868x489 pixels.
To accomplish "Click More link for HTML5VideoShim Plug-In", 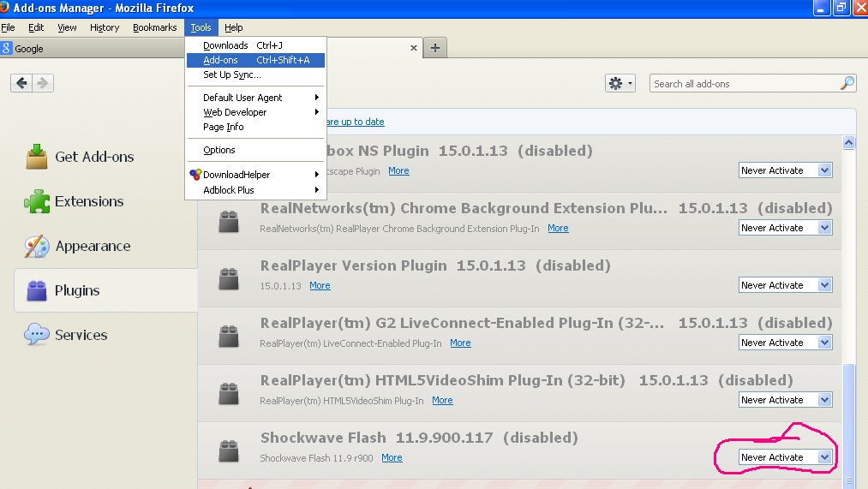I will point(442,400).
